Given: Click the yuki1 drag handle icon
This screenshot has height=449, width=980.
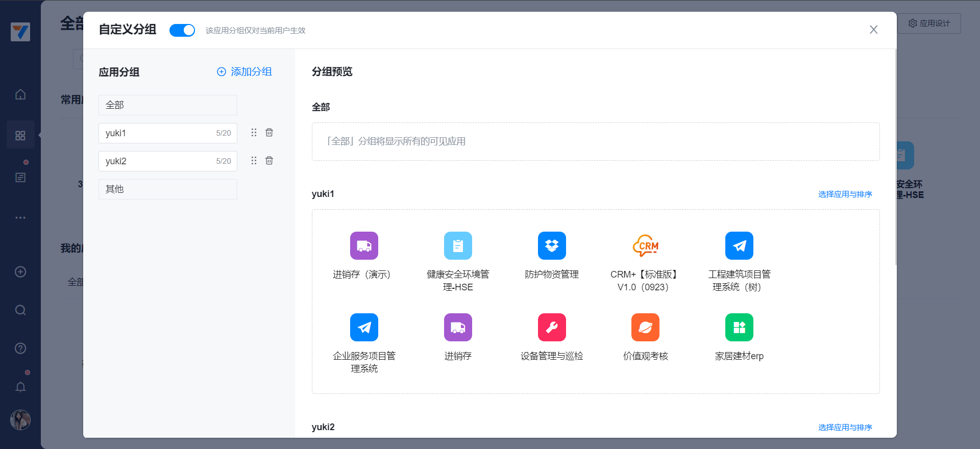Looking at the screenshot, I should tap(254, 133).
